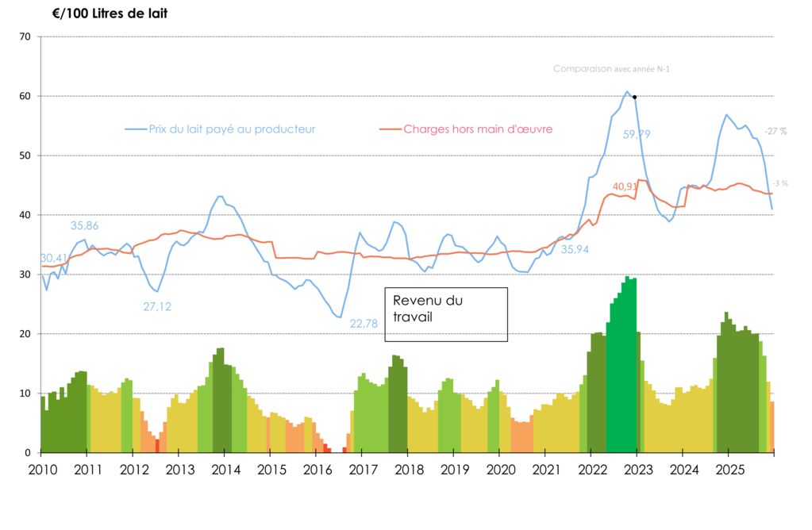This screenshot has height=530, width=812.
Task: Click the black dot at the 2022 peak
Action: pos(634,97)
